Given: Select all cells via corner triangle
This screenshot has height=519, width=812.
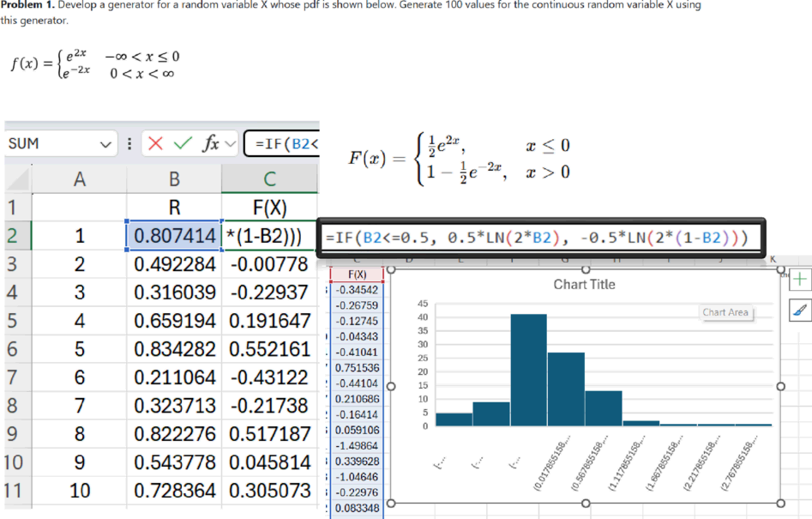Looking at the screenshot, I should tap(18, 179).
